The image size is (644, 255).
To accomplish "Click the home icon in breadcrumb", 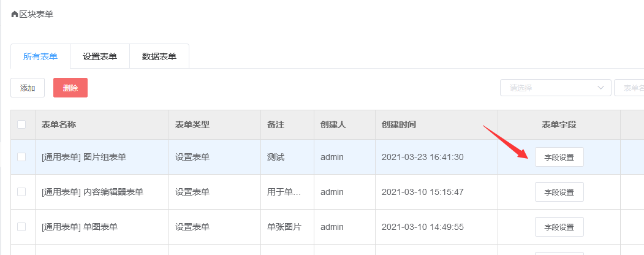I will click(x=14, y=14).
